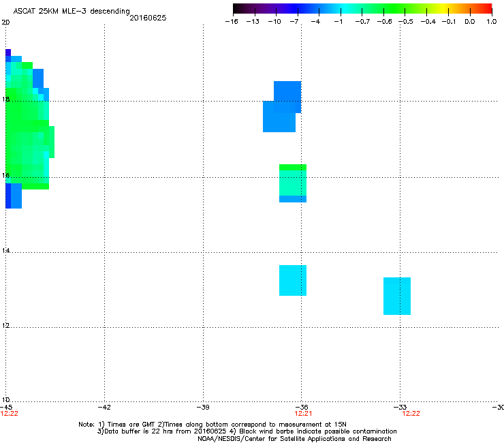The height and width of the screenshot is (443, 504).
Task: Click the longitude -33 axis label
Action: point(400,408)
